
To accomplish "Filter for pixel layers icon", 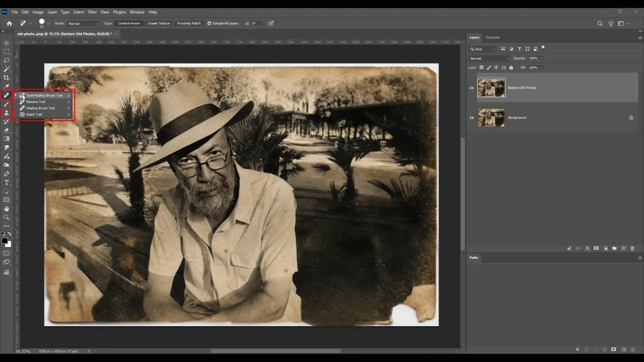I will (502, 49).
